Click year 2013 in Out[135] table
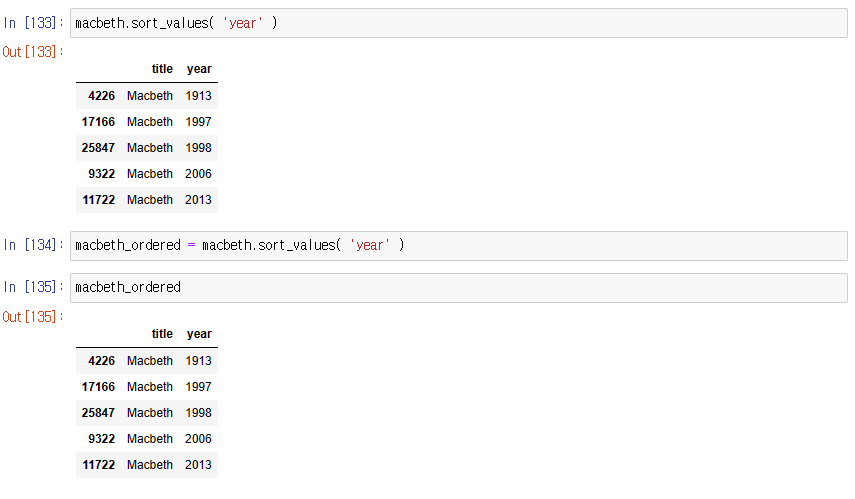This screenshot has width=855, height=499. pyautogui.click(x=198, y=465)
